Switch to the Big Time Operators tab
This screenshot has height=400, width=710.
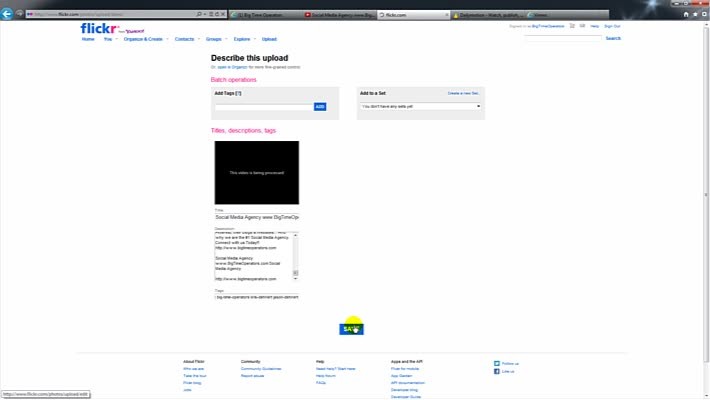point(266,15)
